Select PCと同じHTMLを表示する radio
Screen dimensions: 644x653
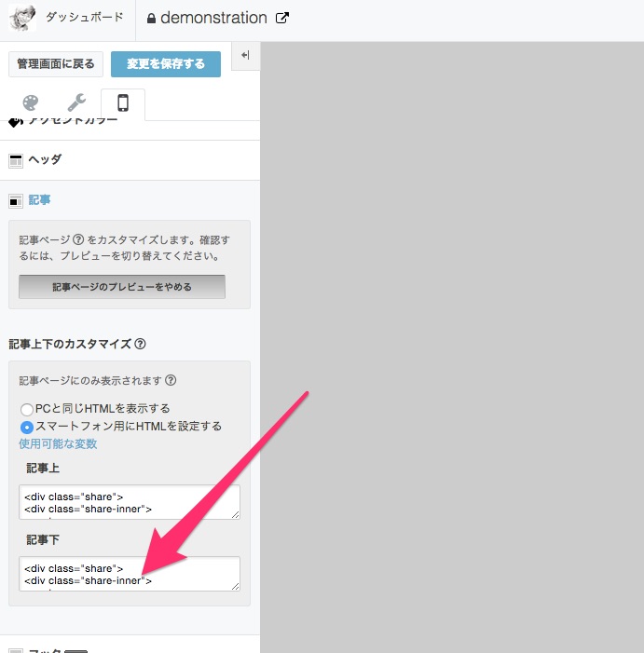[x=27, y=409]
